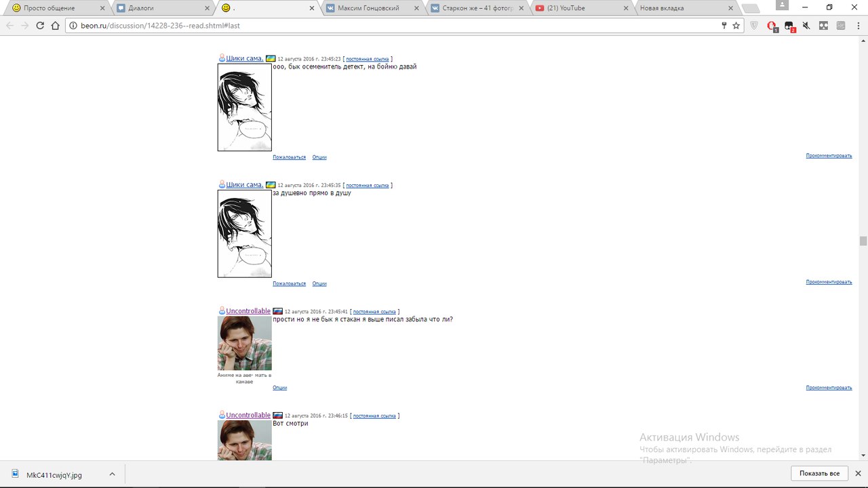Open Uncontrollable profile in the 23:46:15 post
Viewport: 868px width, 488px height.
point(248,415)
